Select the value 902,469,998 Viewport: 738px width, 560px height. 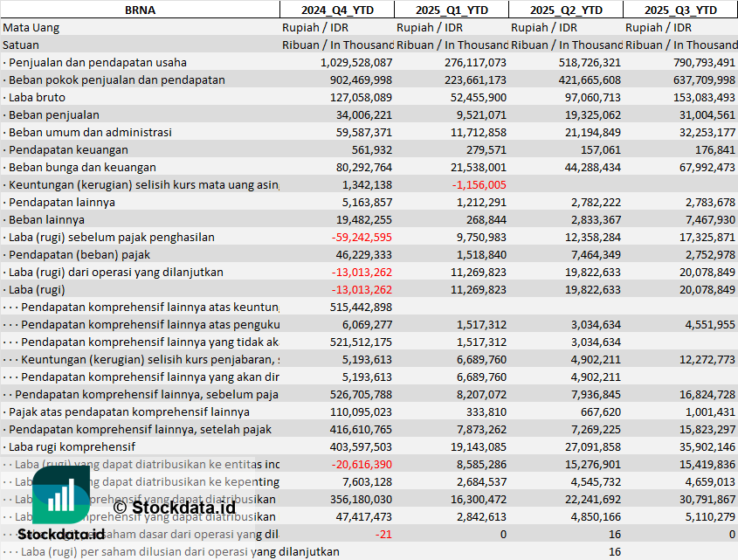click(x=361, y=80)
